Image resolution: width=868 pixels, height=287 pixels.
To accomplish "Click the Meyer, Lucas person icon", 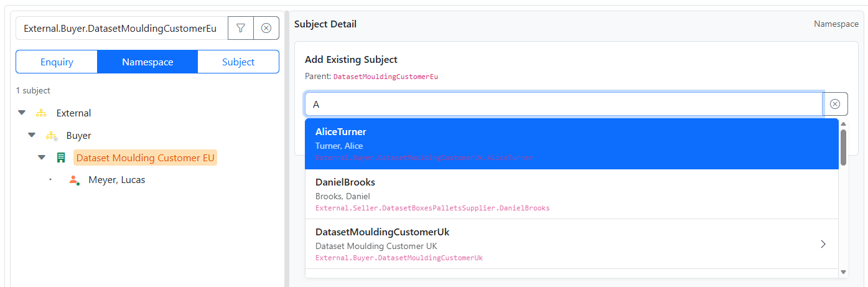I will tap(74, 181).
